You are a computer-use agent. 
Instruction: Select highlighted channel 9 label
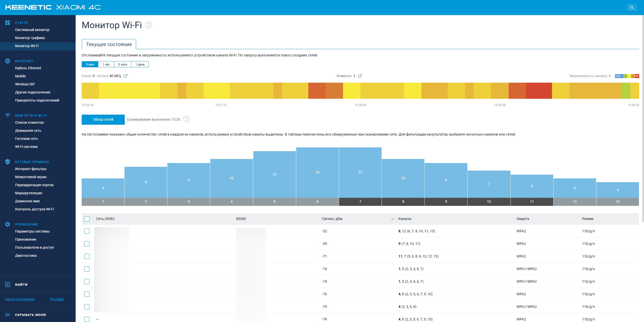click(x=446, y=202)
